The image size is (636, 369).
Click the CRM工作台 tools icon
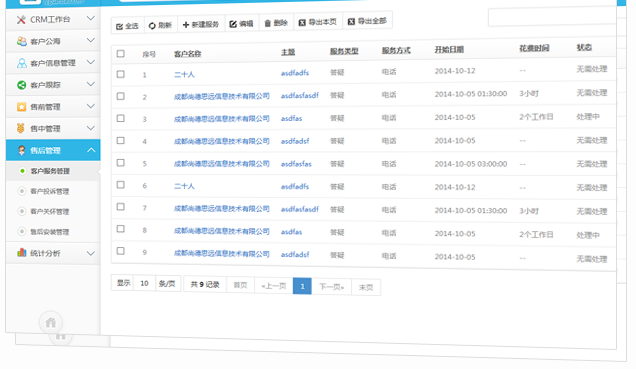coord(21,19)
